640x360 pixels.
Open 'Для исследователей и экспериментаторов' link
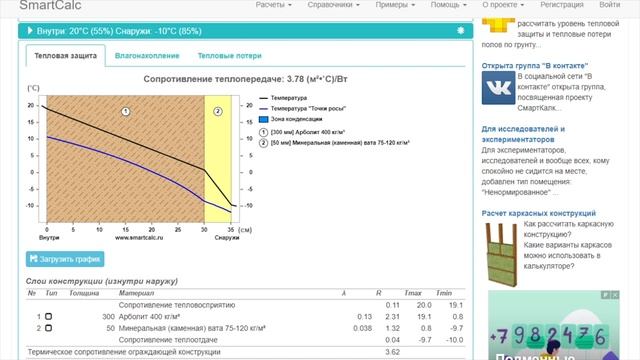tap(523, 134)
